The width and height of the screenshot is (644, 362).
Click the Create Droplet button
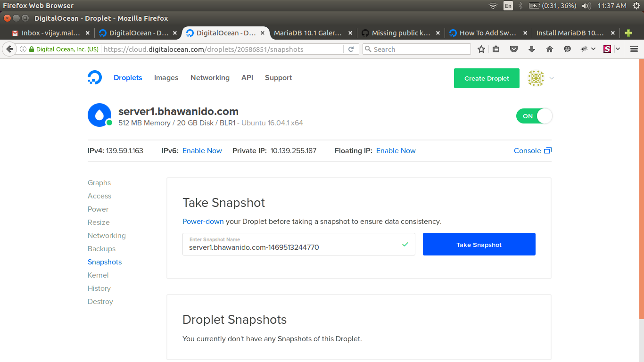click(487, 78)
